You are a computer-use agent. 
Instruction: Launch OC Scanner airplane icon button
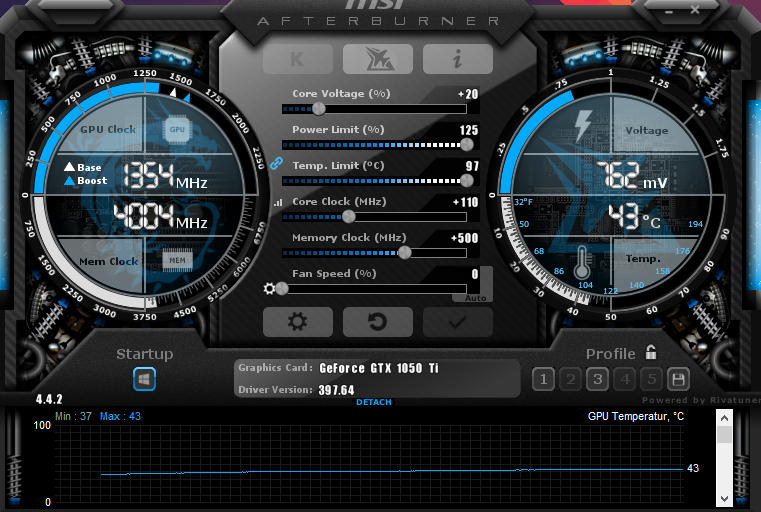click(x=378, y=59)
